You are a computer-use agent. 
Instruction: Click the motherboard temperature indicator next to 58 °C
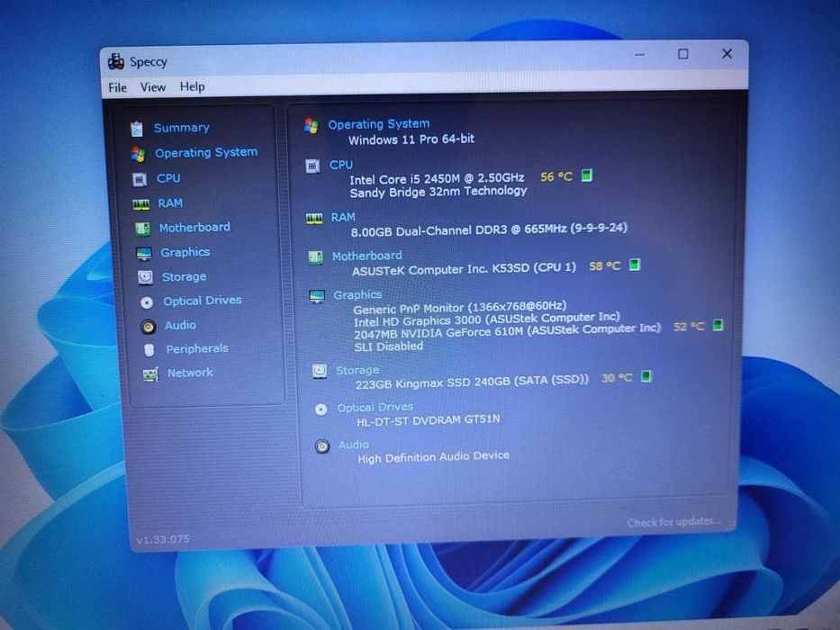point(635,265)
